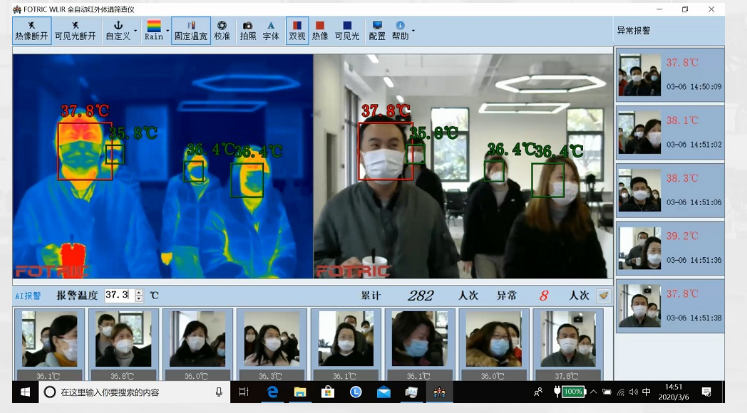The width and height of the screenshot is (747, 413).
Task: Enable 双视 dual view mode
Action: pyautogui.click(x=298, y=29)
